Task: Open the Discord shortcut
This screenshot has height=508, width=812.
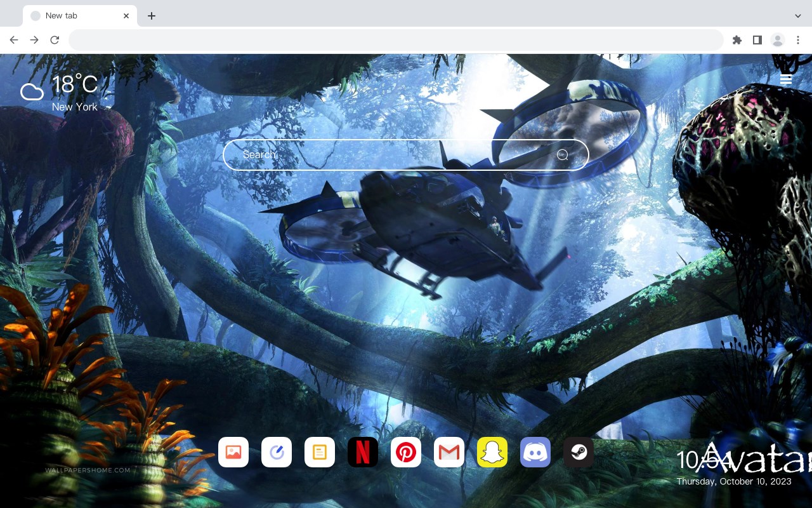Action: [x=535, y=452]
